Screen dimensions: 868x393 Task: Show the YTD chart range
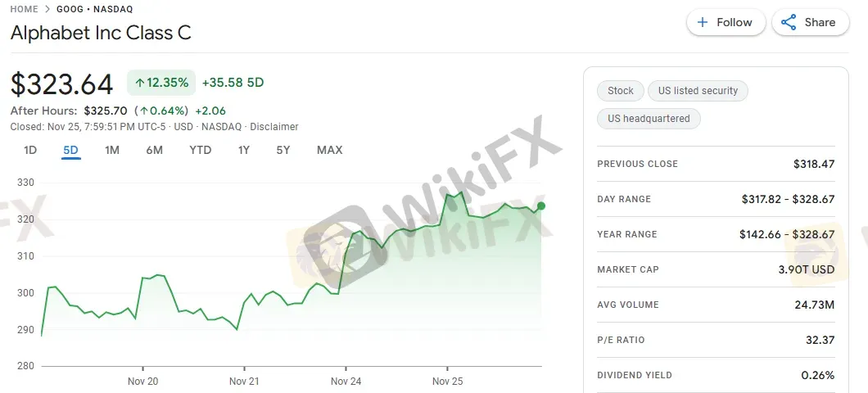coord(200,150)
